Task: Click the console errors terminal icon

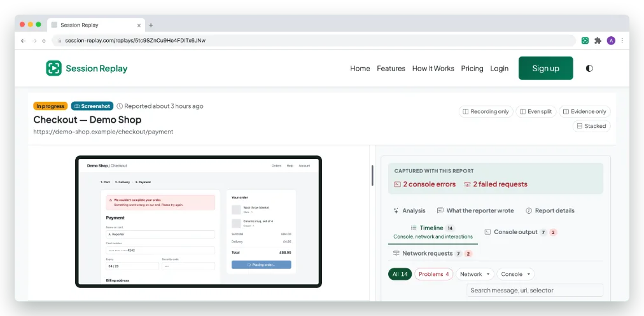Action: [397, 184]
